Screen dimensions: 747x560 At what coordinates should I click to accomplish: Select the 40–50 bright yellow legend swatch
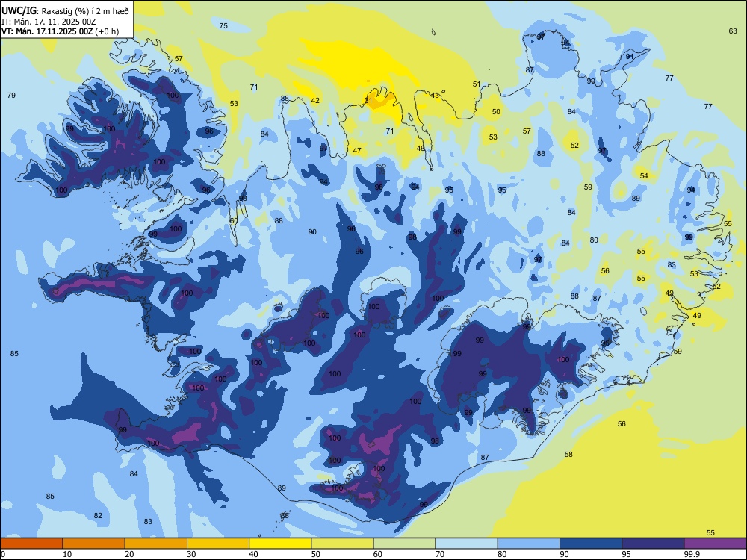280,544
